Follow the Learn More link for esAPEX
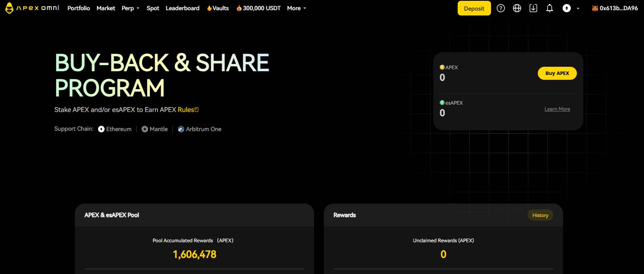This screenshot has width=644, height=274. [x=557, y=109]
